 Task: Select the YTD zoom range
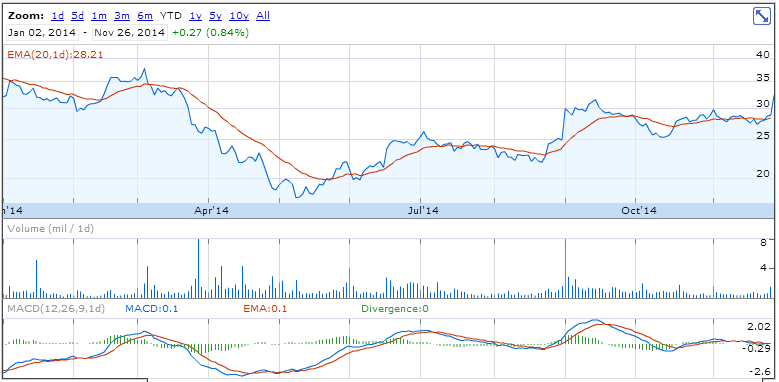[170, 16]
